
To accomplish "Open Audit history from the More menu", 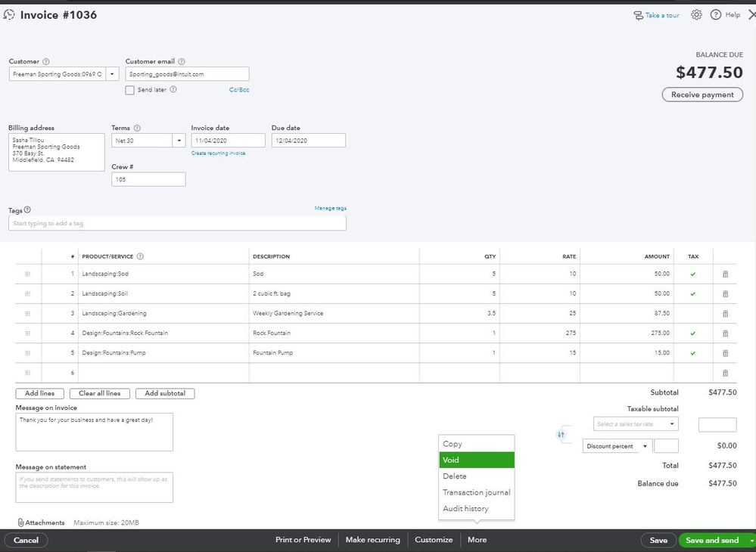I will pos(476,508).
